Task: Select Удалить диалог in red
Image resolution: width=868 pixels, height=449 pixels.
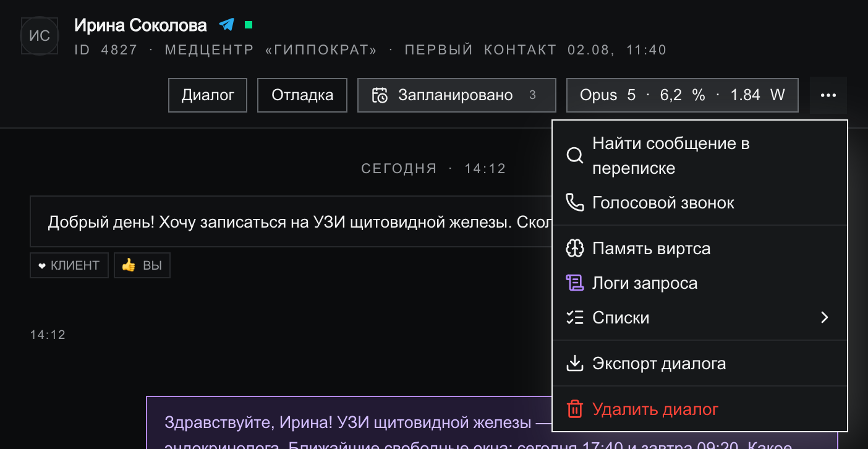Action: (700, 409)
